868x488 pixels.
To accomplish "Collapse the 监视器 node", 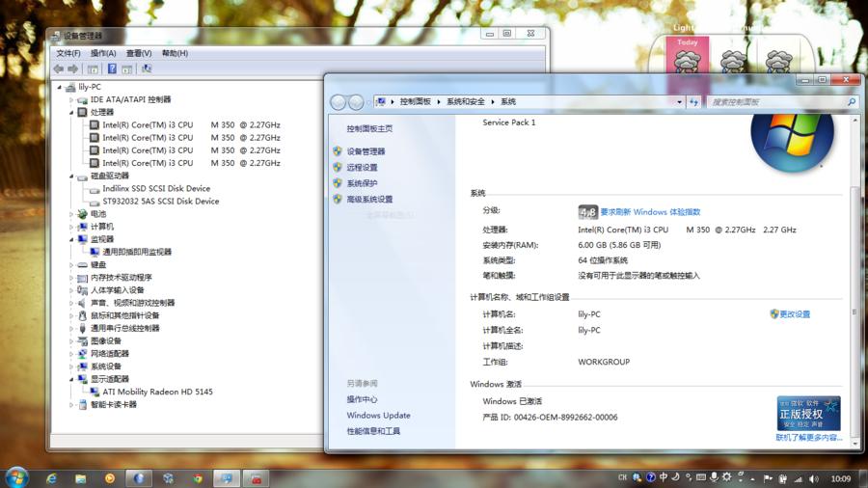I will coord(71,239).
